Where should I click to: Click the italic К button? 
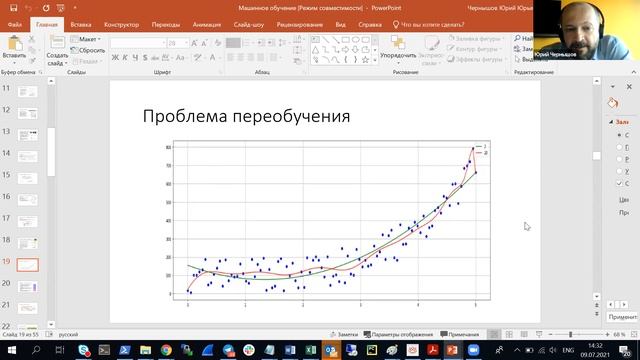point(125,58)
